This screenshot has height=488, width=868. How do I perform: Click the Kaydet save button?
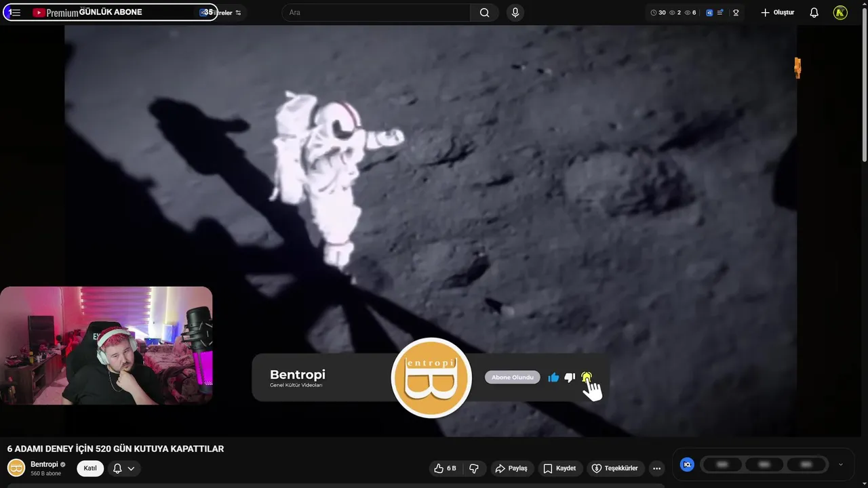coord(559,468)
